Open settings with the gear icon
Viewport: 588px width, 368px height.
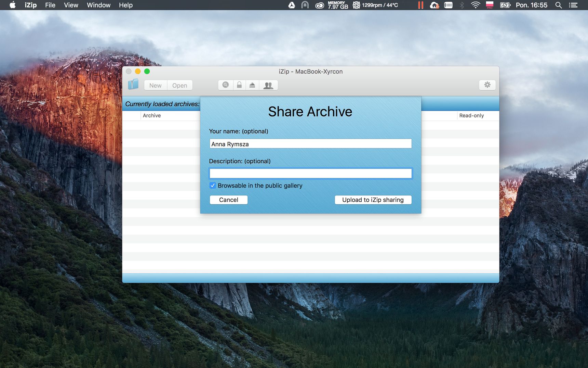click(x=487, y=85)
